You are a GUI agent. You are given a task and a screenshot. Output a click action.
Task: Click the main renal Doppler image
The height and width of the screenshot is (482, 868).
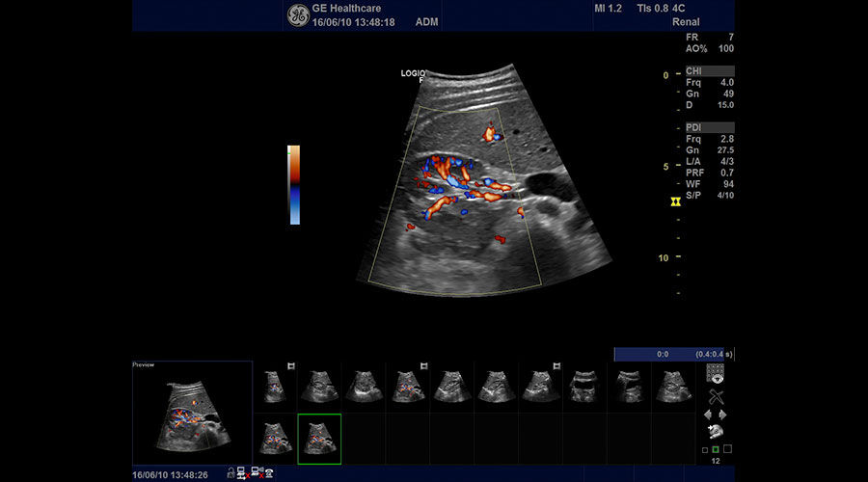coord(484,182)
